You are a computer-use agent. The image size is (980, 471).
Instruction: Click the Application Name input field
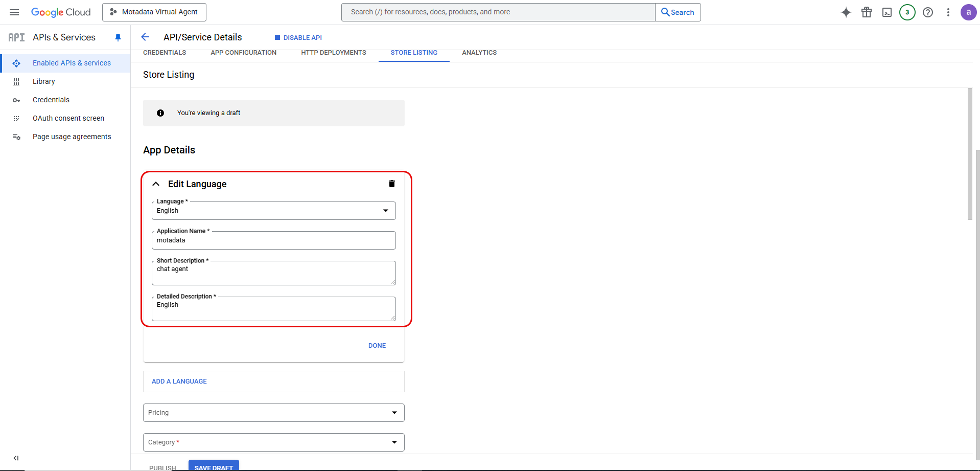273,240
